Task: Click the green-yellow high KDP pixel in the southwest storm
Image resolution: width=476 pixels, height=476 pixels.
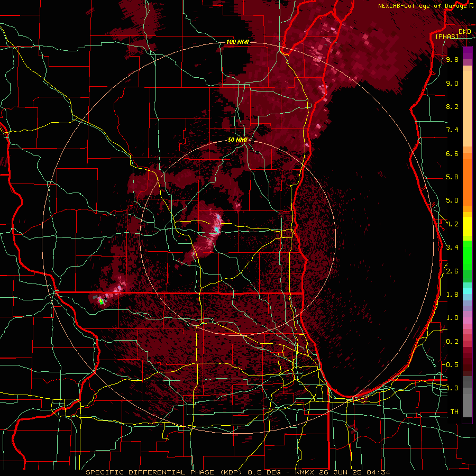Action: coord(102,301)
